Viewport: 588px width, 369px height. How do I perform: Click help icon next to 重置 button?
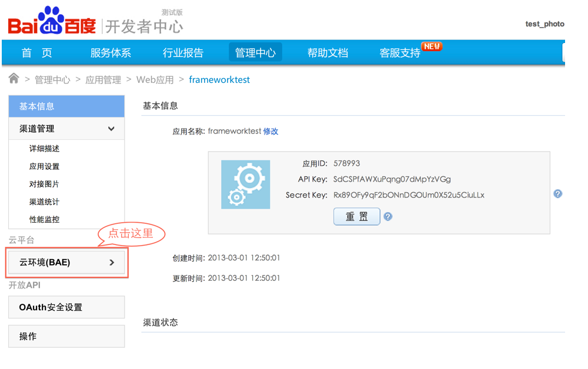[x=388, y=216]
